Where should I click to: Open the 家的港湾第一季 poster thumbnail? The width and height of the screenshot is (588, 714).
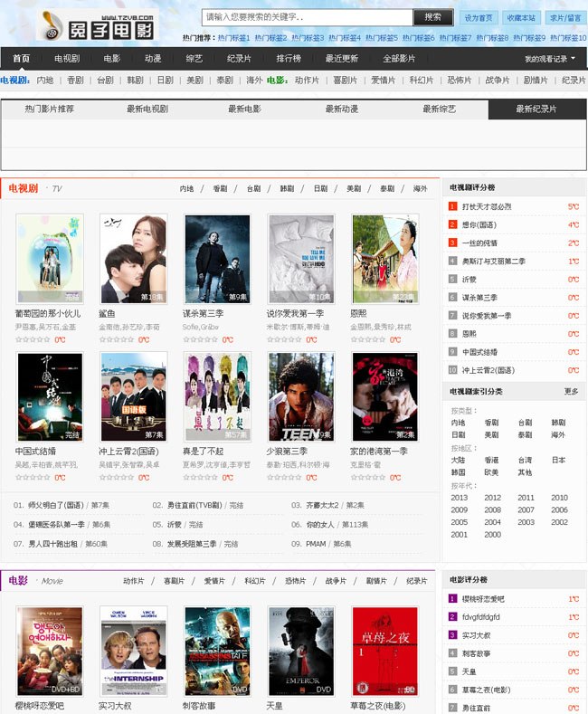click(385, 396)
